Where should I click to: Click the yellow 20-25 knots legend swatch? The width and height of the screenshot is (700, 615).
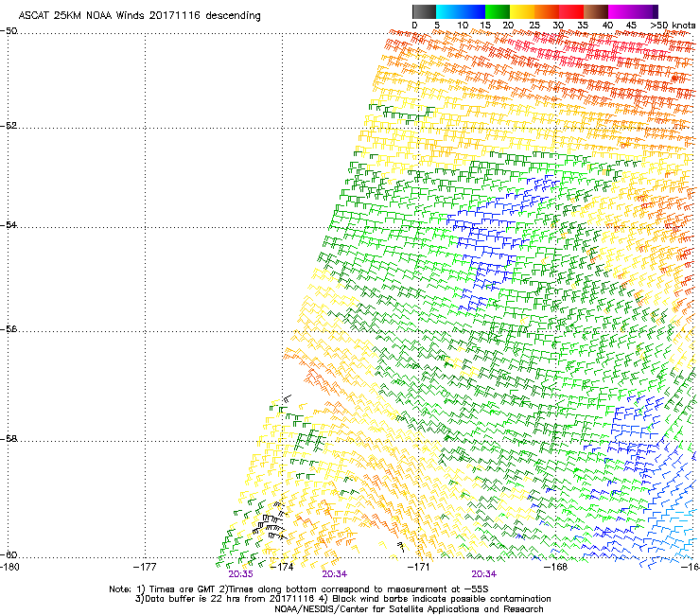(x=522, y=11)
